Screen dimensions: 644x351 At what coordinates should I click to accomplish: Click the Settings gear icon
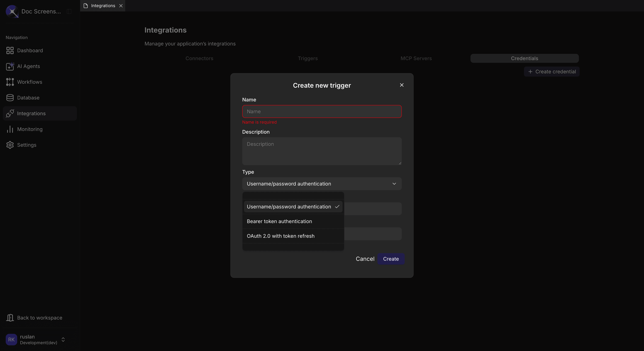tap(10, 145)
